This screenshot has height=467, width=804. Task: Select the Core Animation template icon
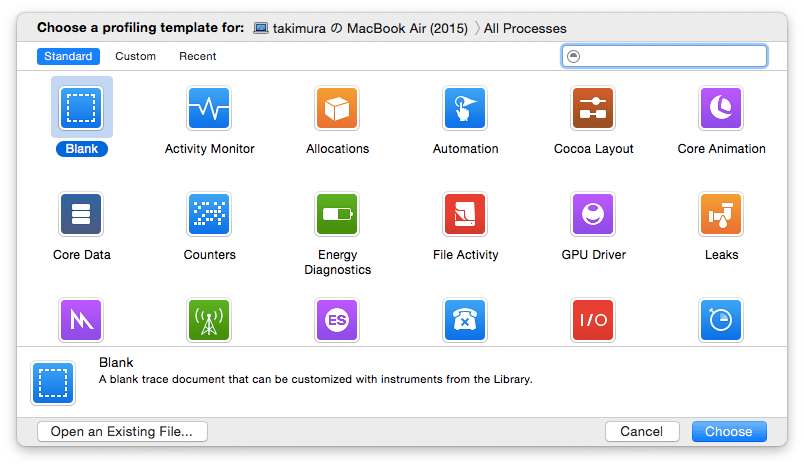point(721,108)
